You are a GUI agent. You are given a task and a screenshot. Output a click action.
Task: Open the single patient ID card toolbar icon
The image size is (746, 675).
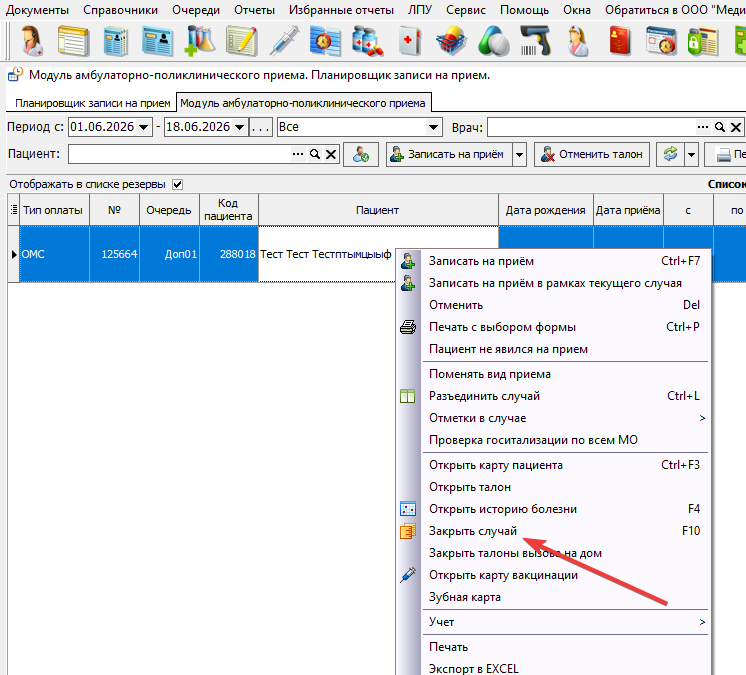(157, 41)
